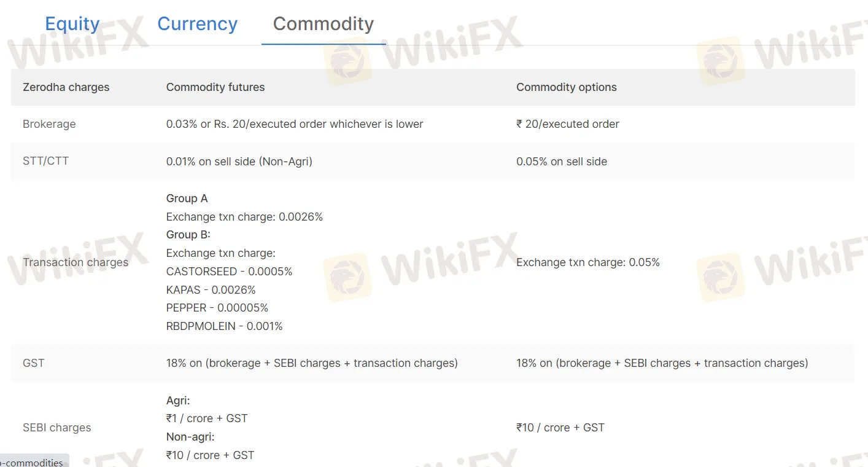Click the PEPPER - 0.00005% line

217,308
